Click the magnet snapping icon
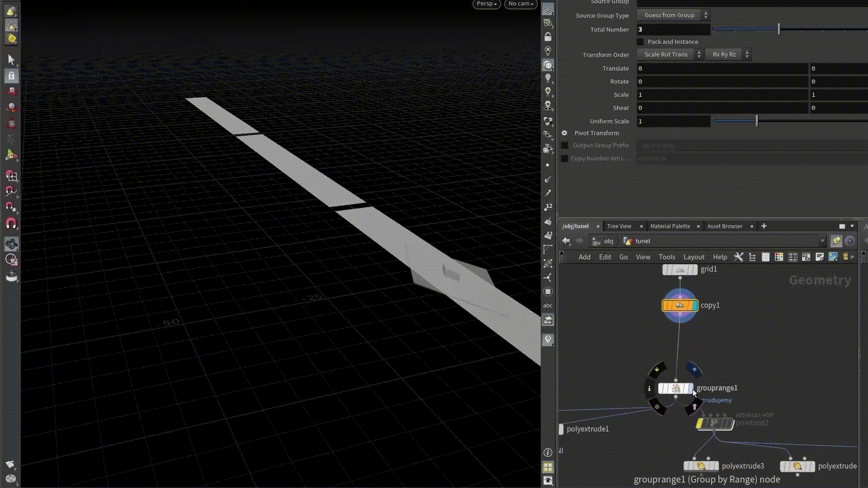 (11, 223)
